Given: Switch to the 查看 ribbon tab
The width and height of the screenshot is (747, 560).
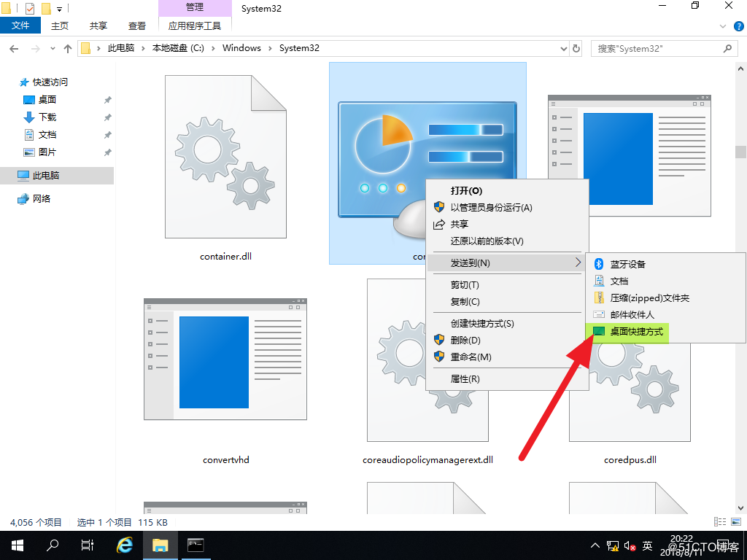Looking at the screenshot, I should 136,26.
